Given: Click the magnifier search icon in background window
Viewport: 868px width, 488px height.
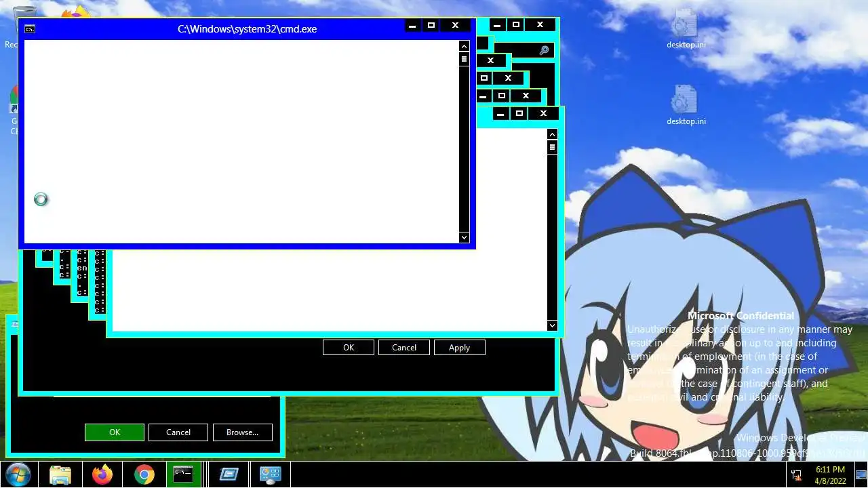Looking at the screenshot, I should [544, 50].
